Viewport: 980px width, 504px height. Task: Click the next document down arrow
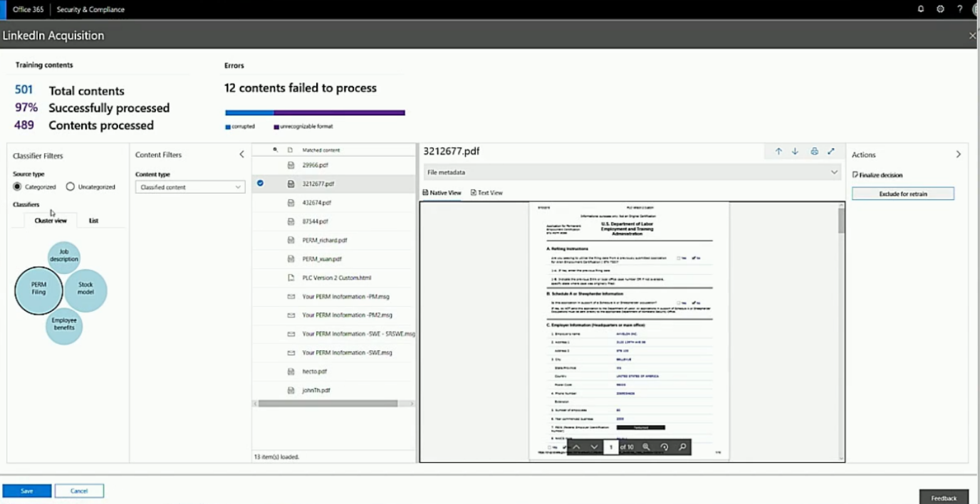tap(795, 152)
